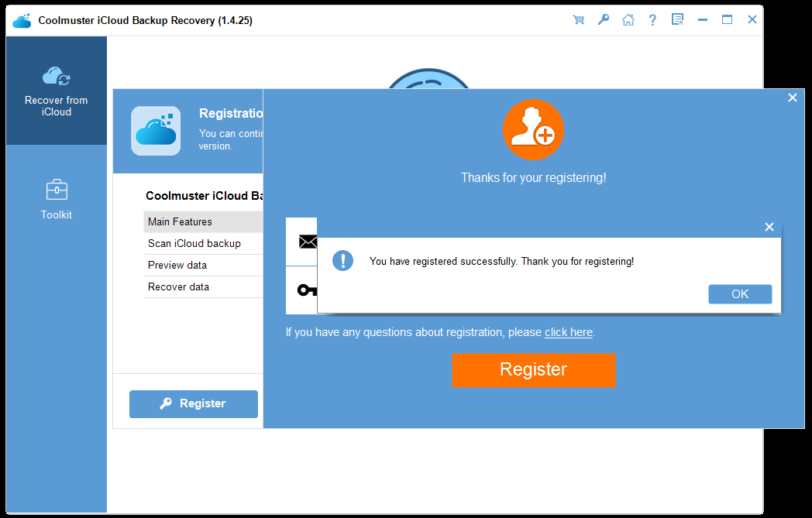This screenshot has width=812, height=518.
Task: Close the "Thanks for your registering" dialog
Action: pos(792,98)
